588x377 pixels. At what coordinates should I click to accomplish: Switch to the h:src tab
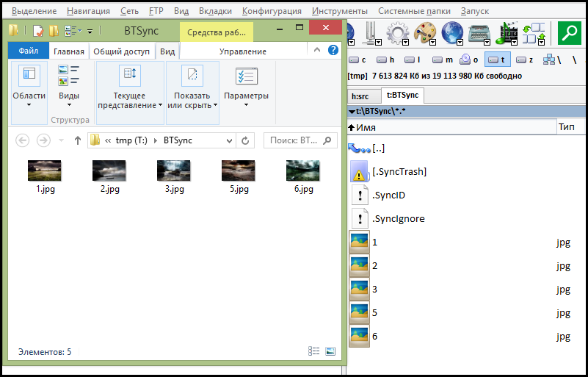360,96
